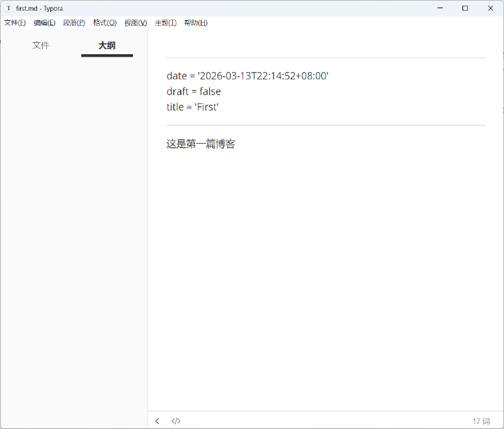Switch to the 文件 sidebar tab
The width and height of the screenshot is (504, 429).
point(40,45)
